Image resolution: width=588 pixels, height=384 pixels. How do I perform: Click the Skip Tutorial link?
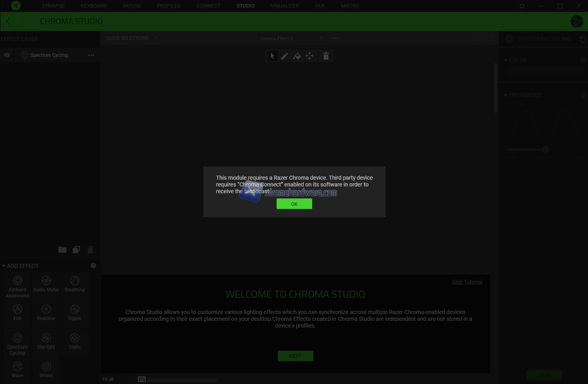467,282
